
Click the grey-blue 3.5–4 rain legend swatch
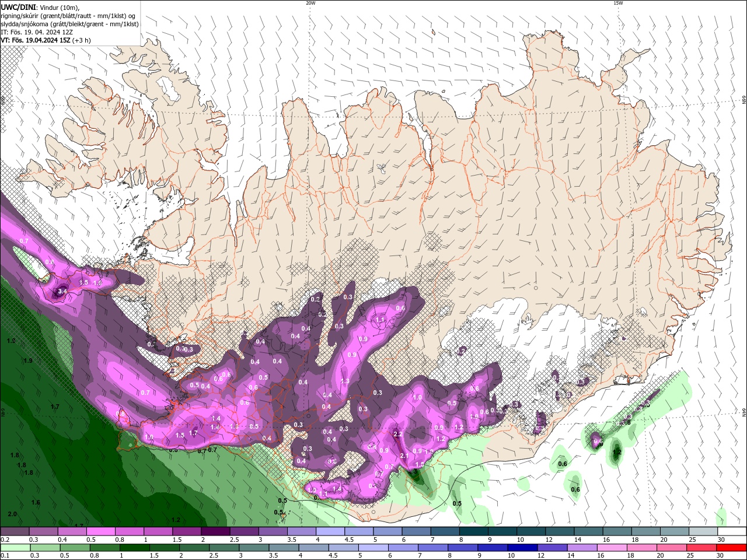pyautogui.click(x=284, y=548)
